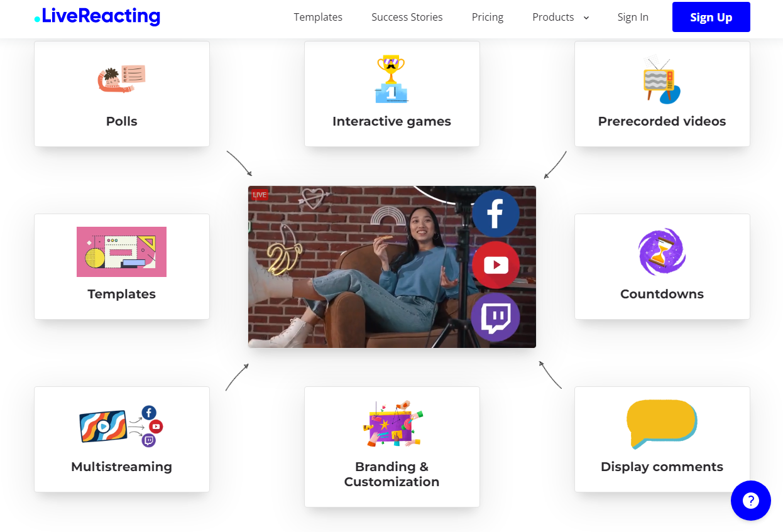Click the Sign In link
The image size is (783, 532).
[633, 17]
